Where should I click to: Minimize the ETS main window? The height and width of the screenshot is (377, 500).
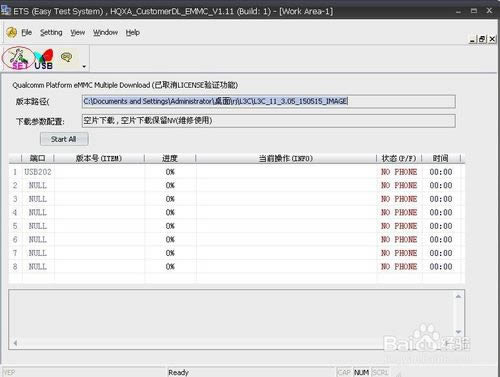(x=458, y=11)
